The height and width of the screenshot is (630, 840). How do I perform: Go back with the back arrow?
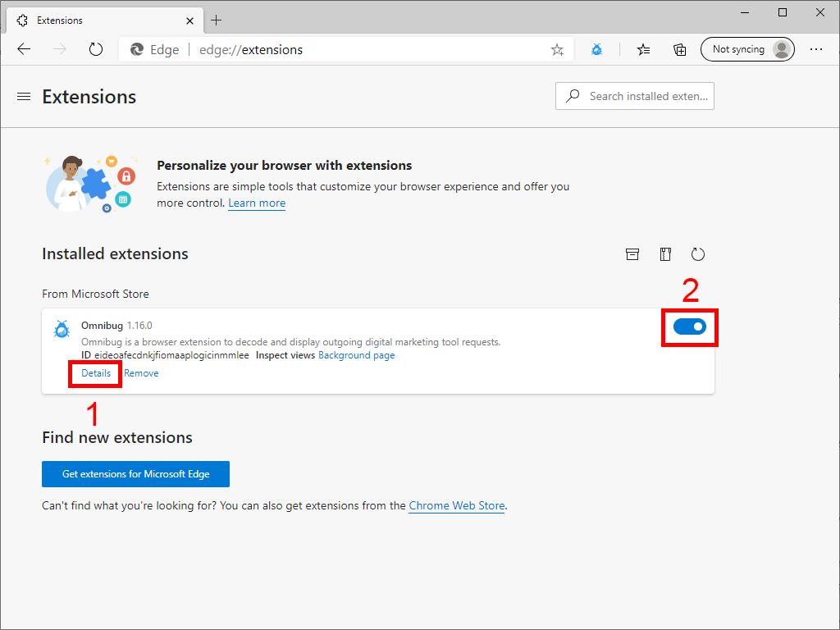[24, 49]
